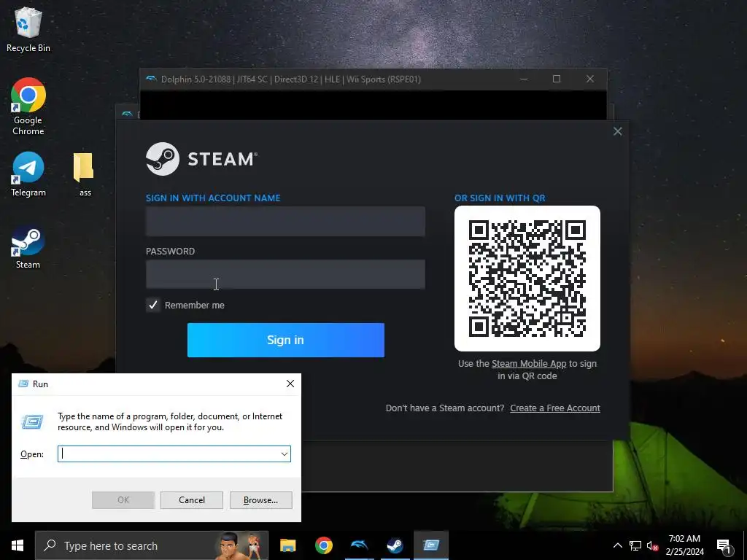Focus the Steam password field
This screenshot has width=747, height=560.
(285, 274)
